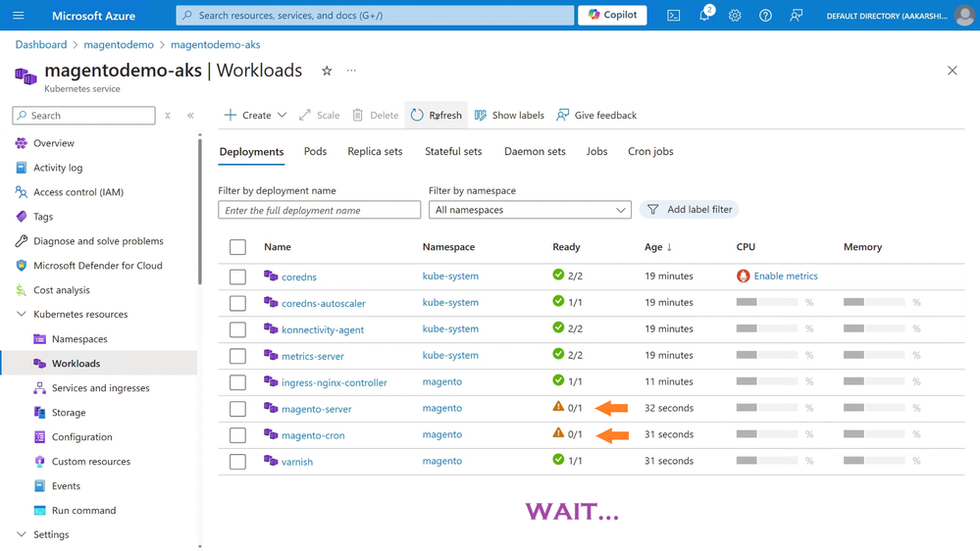This screenshot has height=551, width=980.
Task: Tick the select-all header checkbox
Action: click(237, 247)
